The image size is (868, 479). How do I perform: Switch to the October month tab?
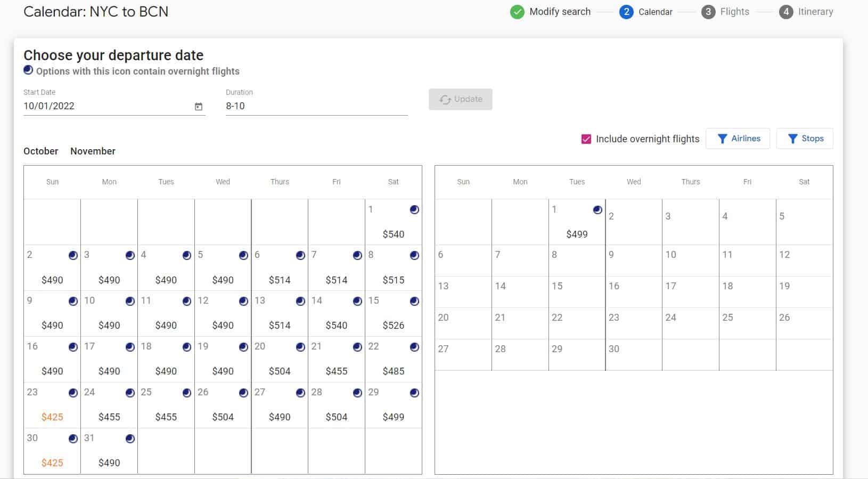pyautogui.click(x=41, y=151)
